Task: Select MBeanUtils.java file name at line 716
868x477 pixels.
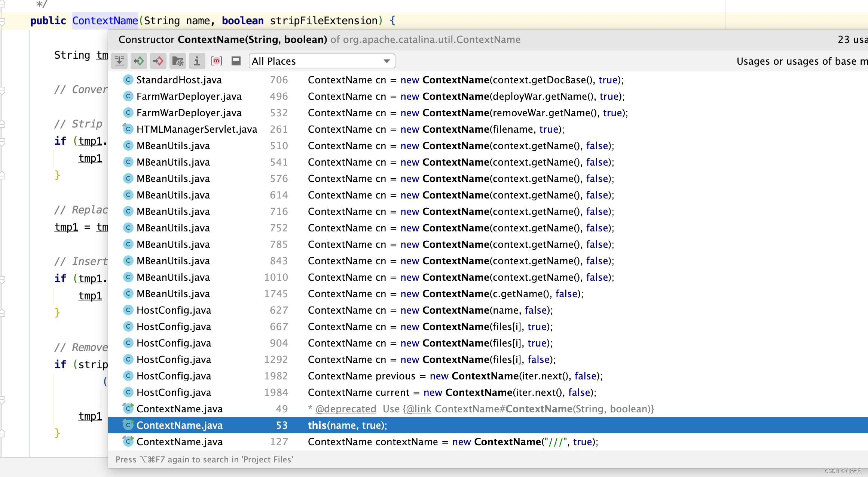Action: (173, 211)
